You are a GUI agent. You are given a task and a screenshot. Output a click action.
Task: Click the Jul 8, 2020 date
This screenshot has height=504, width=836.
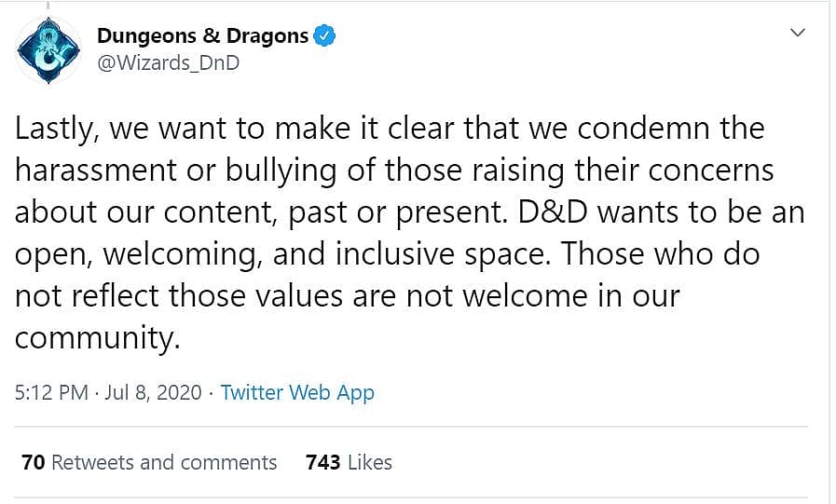pos(155,392)
